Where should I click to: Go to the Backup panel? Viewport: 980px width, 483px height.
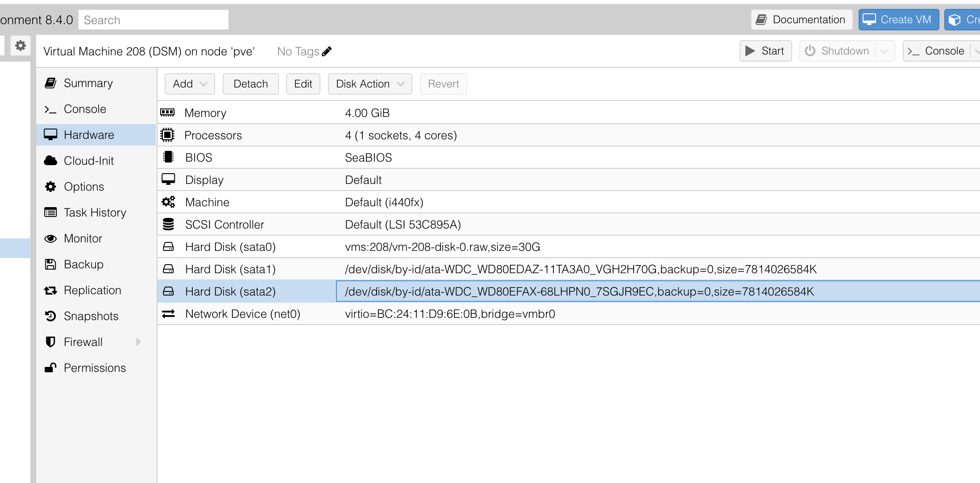pyautogui.click(x=83, y=264)
